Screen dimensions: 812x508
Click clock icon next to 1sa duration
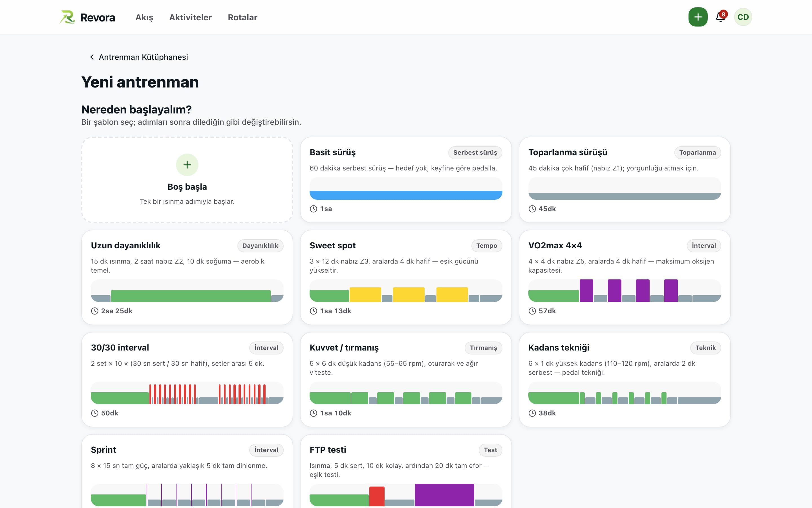(314, 209)
